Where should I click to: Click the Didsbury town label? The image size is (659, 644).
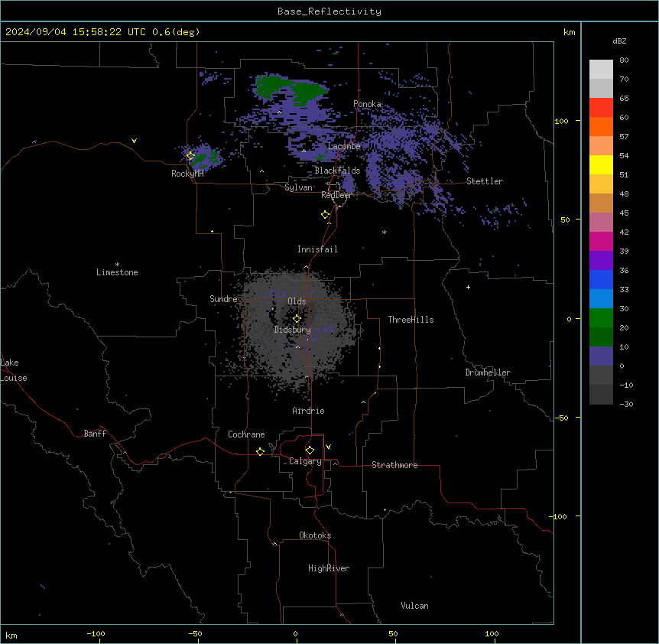coord(293,330)
